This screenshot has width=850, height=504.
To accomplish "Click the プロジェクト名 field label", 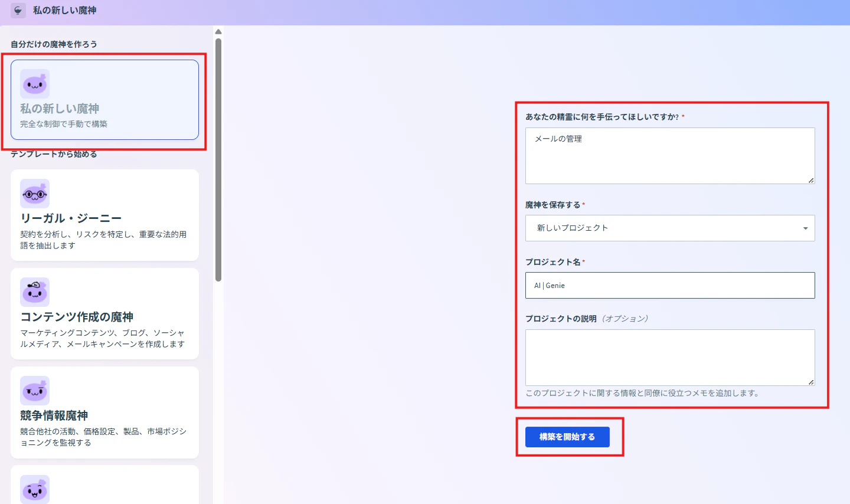I will (553, 262).
